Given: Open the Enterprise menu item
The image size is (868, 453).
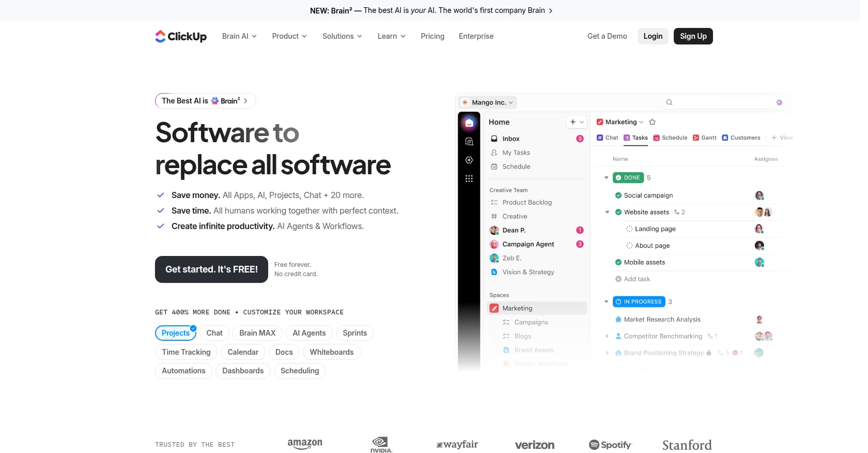Looking at the screenshot, I should [476, 36].
